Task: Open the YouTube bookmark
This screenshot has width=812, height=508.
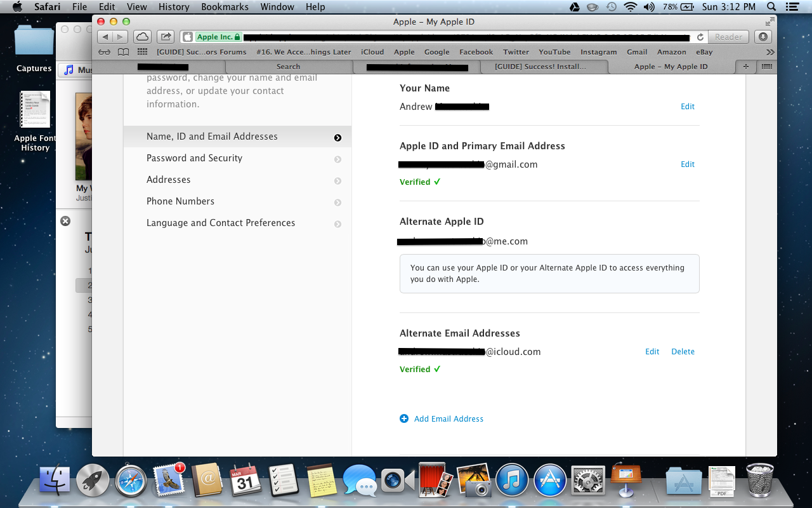Action: coord(554,52)
